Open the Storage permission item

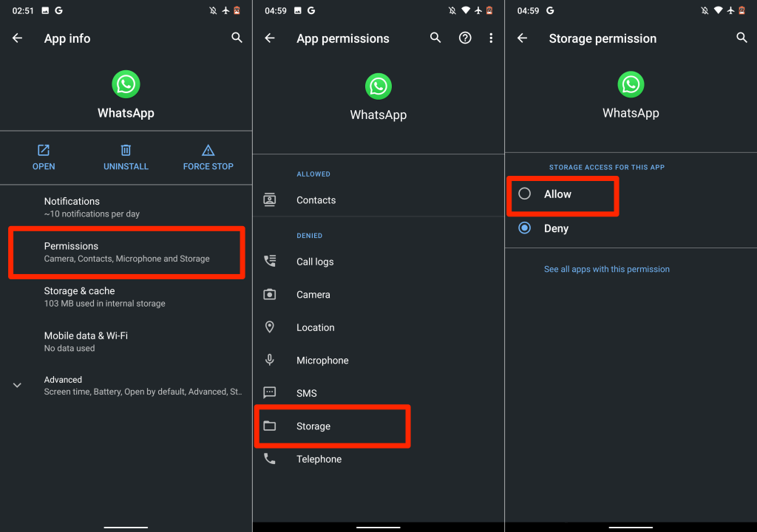click(313, 426)
